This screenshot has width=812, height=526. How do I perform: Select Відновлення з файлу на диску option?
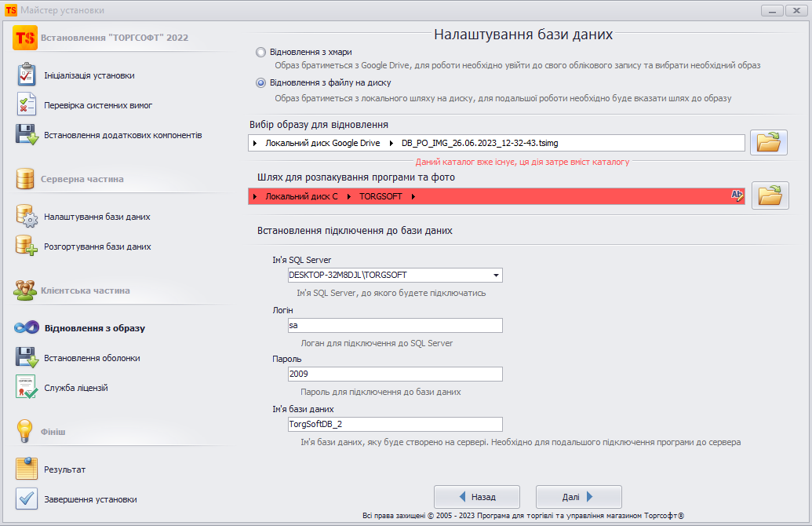tap(261, 82)
